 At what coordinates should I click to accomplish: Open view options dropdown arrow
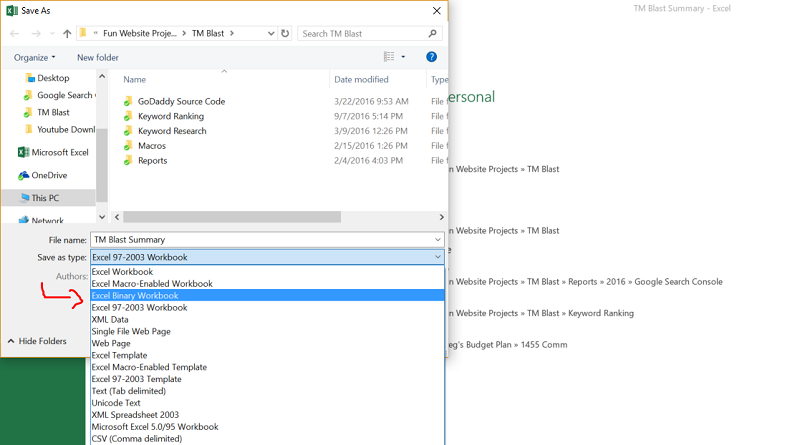click(x=403, y=57)
